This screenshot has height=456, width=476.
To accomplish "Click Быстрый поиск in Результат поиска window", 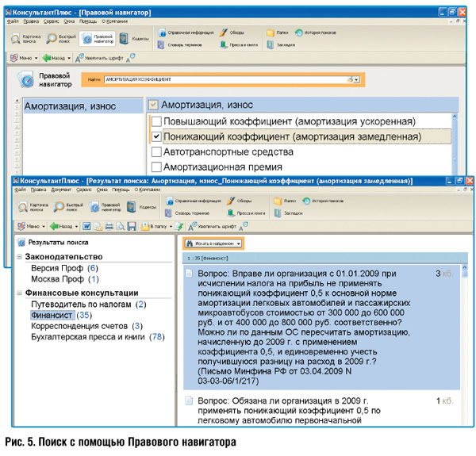I will pyautogui.click(x=68, y=207).
